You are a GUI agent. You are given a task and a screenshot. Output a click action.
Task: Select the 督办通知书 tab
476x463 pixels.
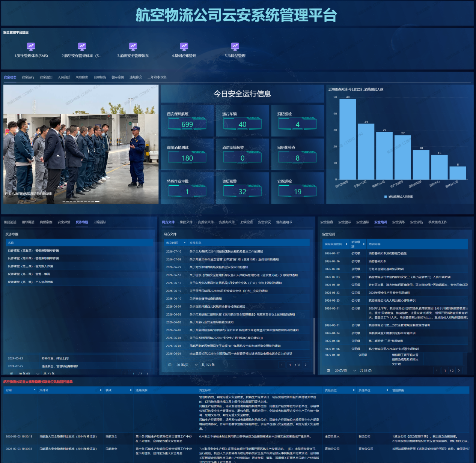(284, 222)
